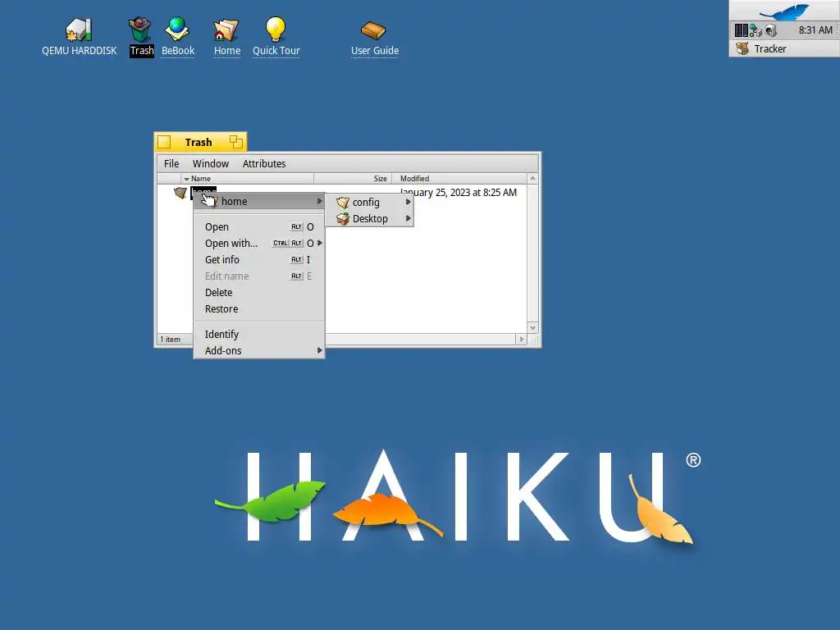Screen dimensions: 840x630
Task: Close the Trash window with the yellow square
Action: tap(164, 142)
